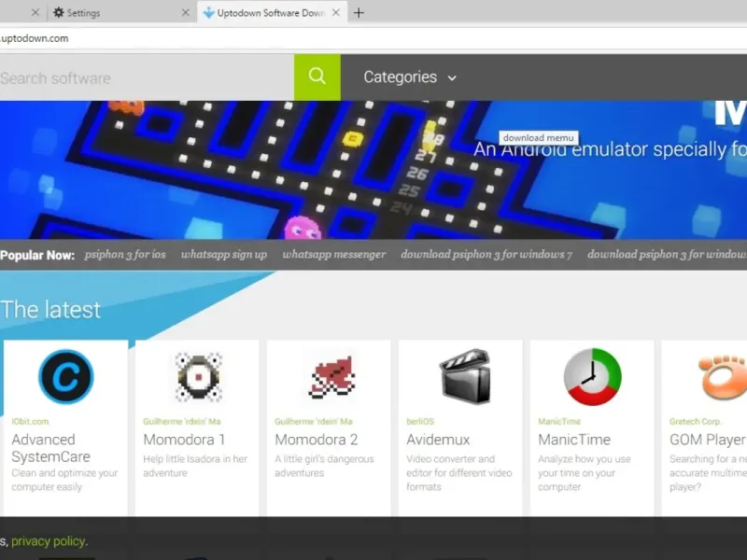Switch to the Uptodown Software Download tab
This screenshot has height=560, width=747.
click(272, 13)
